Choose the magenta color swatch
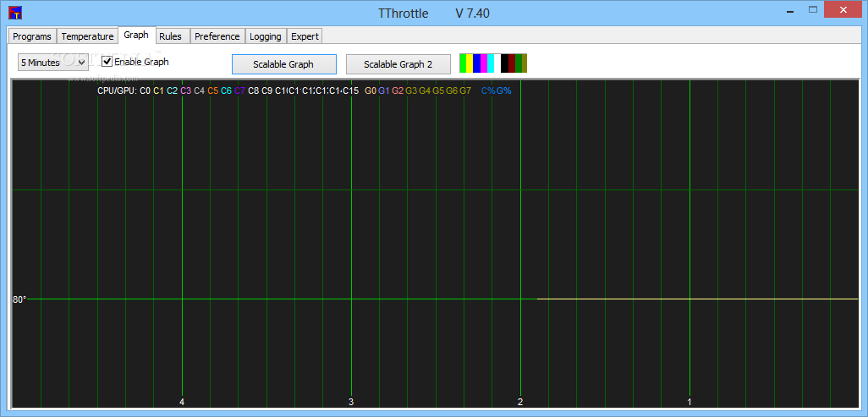 click(x=483, y=63)
